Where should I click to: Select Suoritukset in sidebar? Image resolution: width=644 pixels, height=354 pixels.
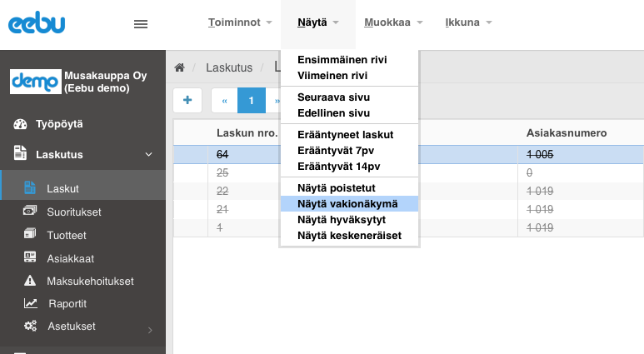tap(73, 212)
